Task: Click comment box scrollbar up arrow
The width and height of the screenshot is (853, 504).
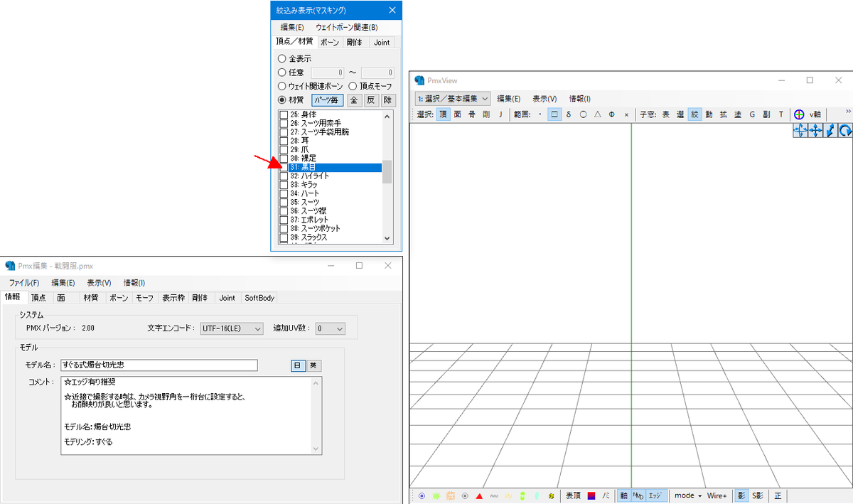Action: click(x=317, y=382)
